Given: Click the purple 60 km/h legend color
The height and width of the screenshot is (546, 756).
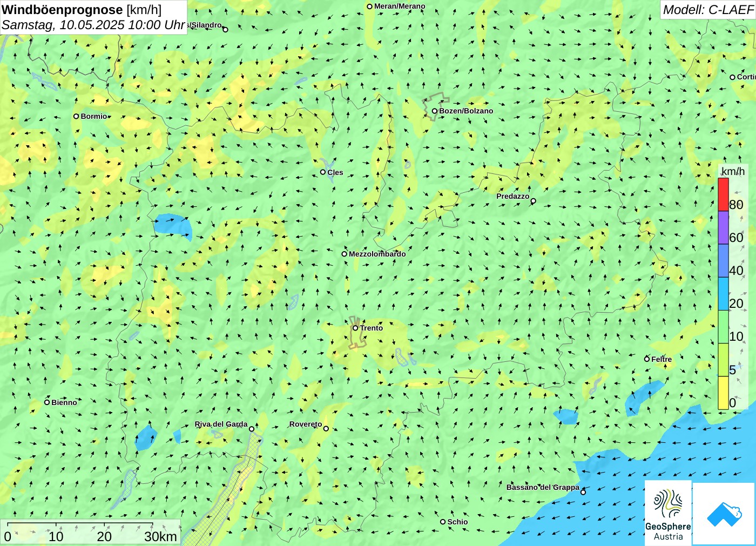Looking at the screenshot, I should pyautogui.click(x=723, y=227).
